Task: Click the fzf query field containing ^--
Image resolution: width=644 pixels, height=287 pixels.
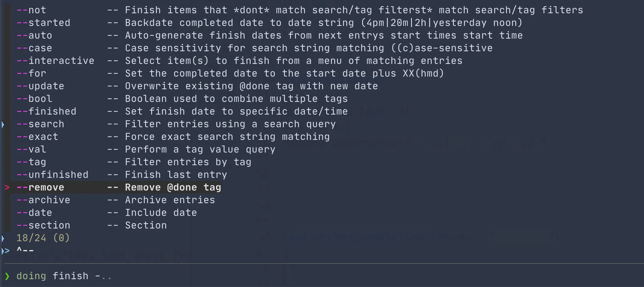Action: coord(25,251)
